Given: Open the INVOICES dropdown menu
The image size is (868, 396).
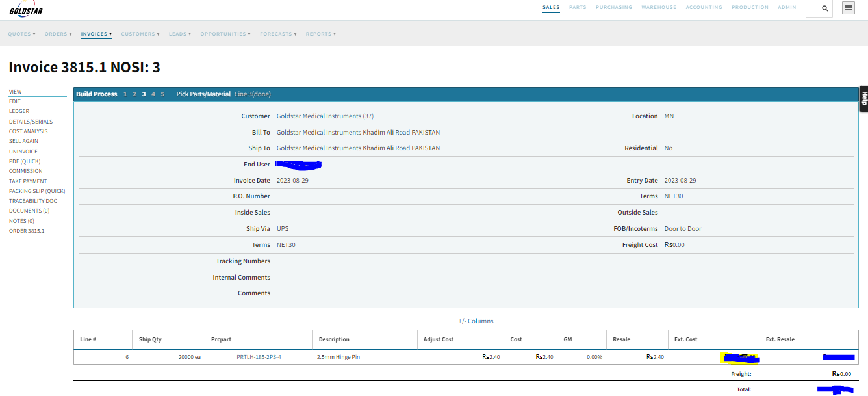Looking at the screenshot, I should (x=97, y=34).
